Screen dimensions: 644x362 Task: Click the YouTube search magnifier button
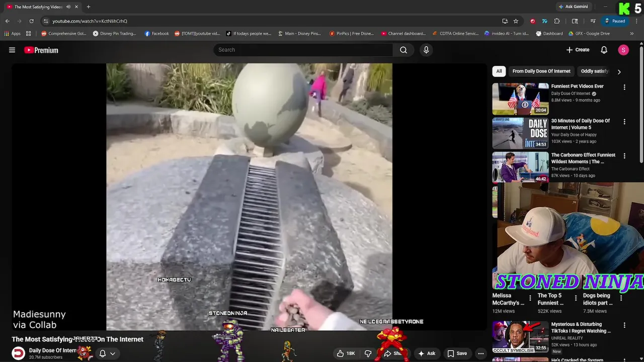click(x=404, y=50)
